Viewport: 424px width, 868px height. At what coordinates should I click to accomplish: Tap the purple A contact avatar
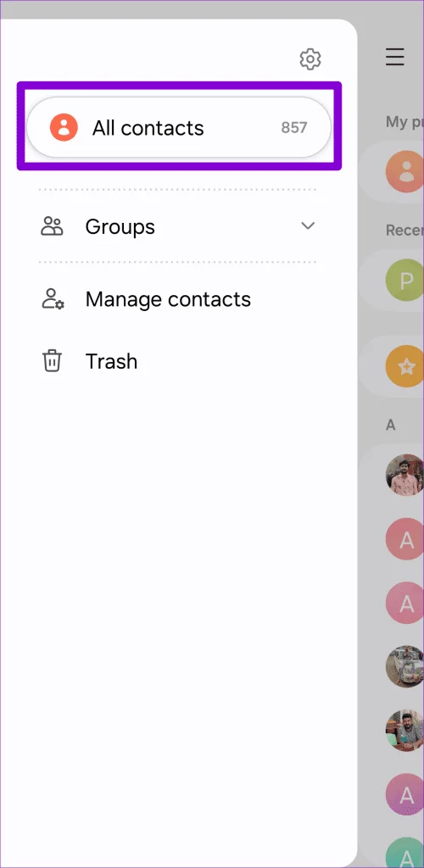405,794
